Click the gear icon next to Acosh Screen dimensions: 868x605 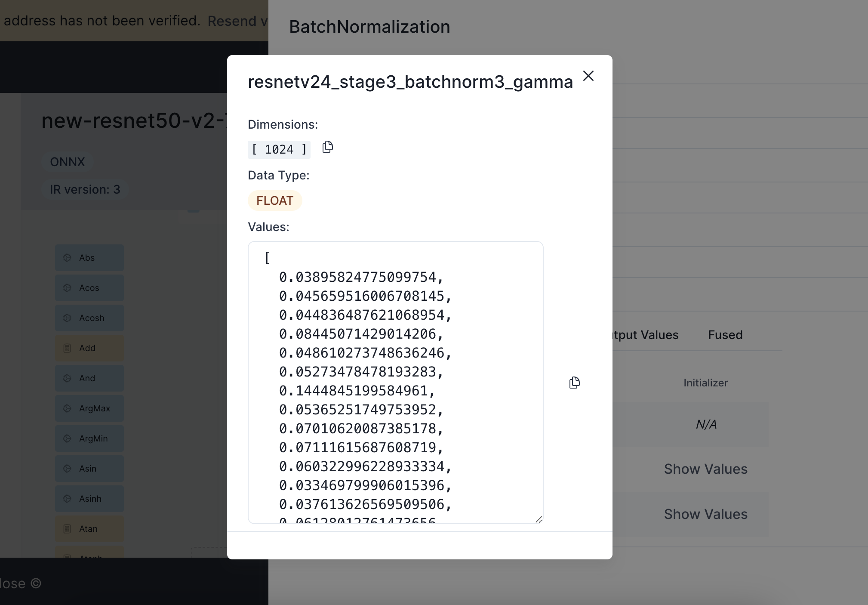67,318
